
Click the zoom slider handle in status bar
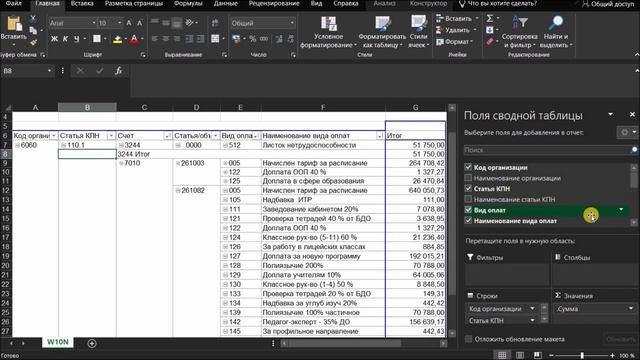click(x=582, y=356)
